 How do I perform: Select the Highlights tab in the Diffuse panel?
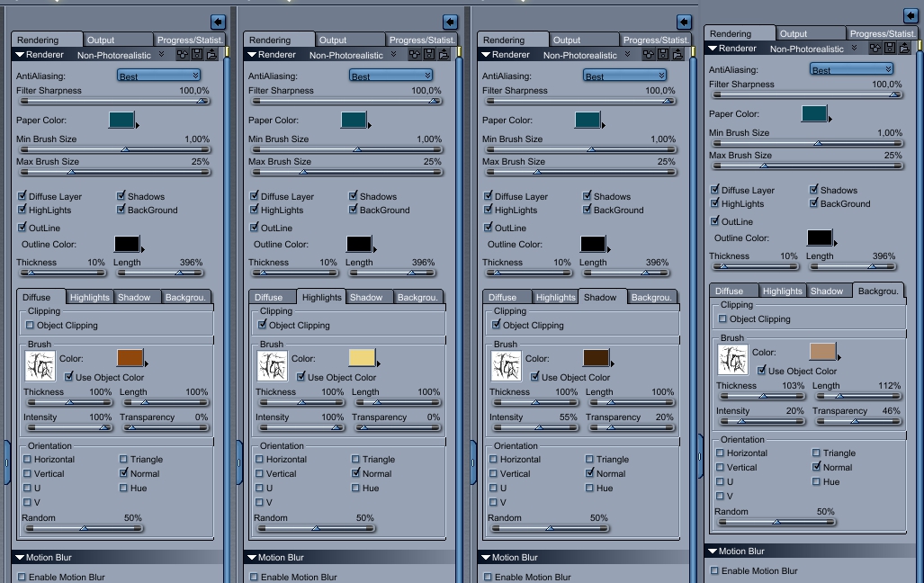tap(90, 297)
